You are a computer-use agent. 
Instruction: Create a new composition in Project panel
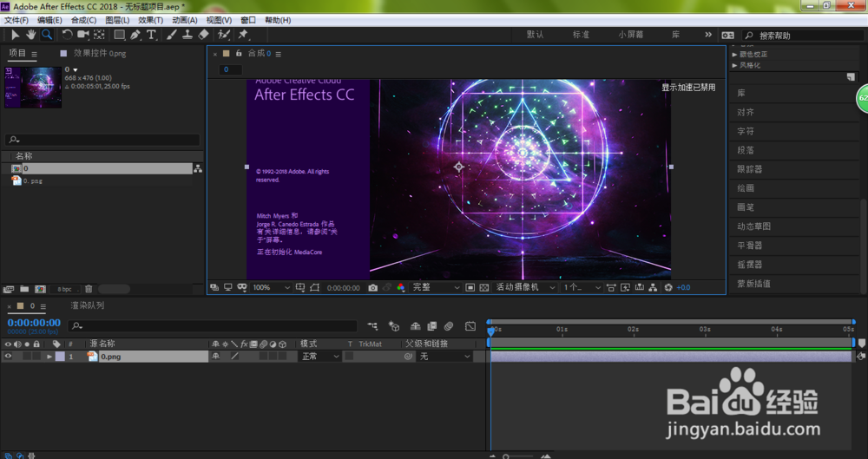click(40, 289)
